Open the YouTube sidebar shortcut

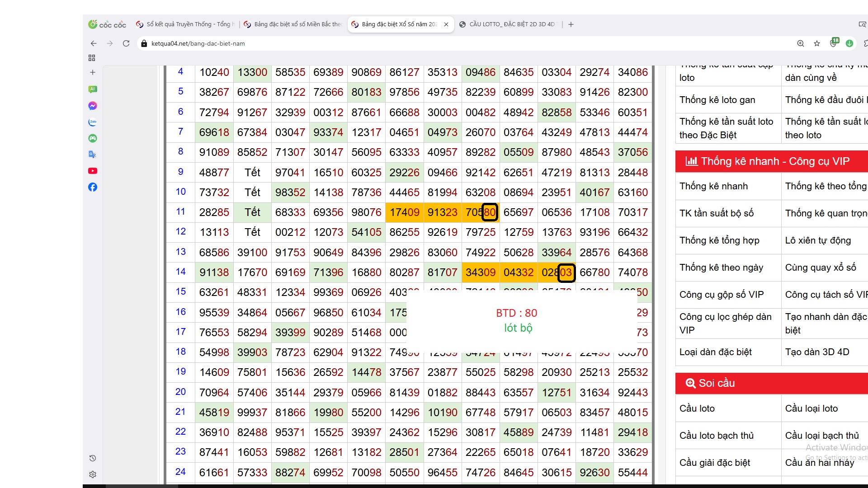(93, 171)
